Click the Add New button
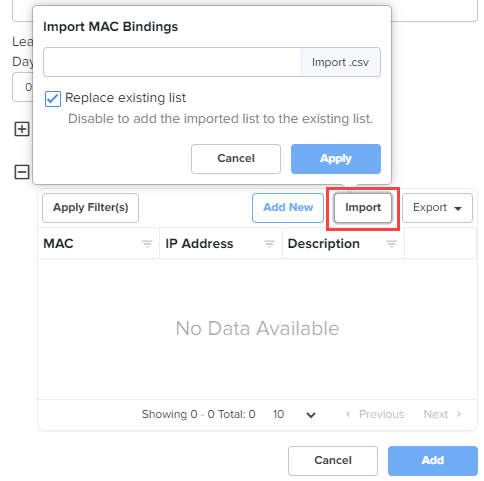Image resolution: width=484 pixels, height=481 pixels. [x=288, y=208]
